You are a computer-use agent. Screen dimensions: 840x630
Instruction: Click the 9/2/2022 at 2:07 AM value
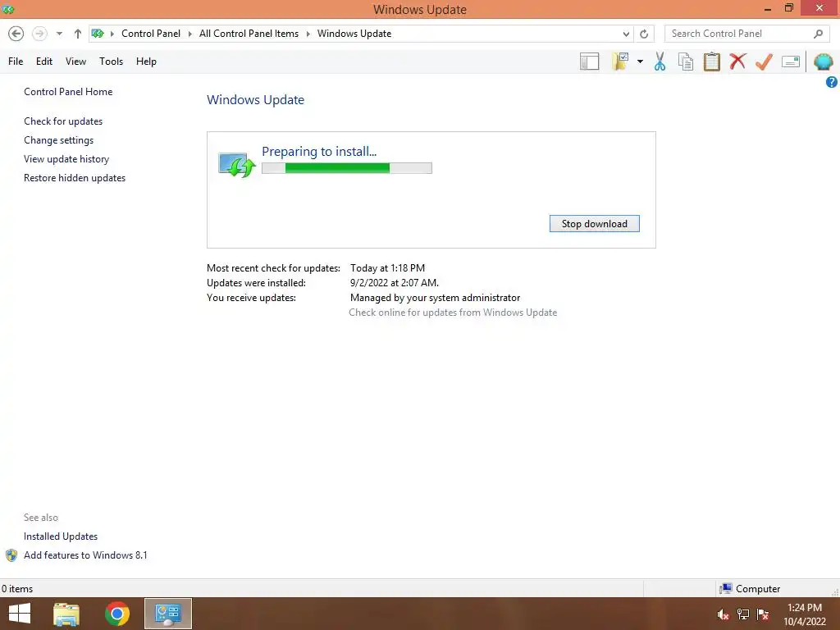pyautogui.click(x=395, y=282)
